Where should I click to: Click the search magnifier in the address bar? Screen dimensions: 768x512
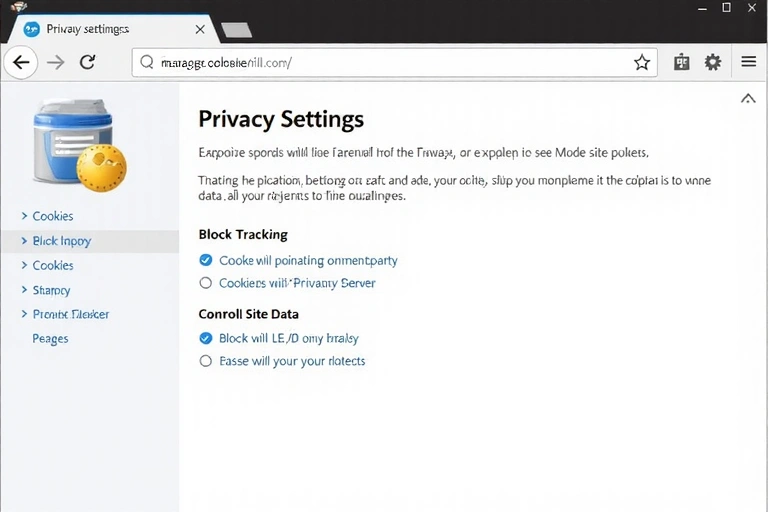[147, 62]
